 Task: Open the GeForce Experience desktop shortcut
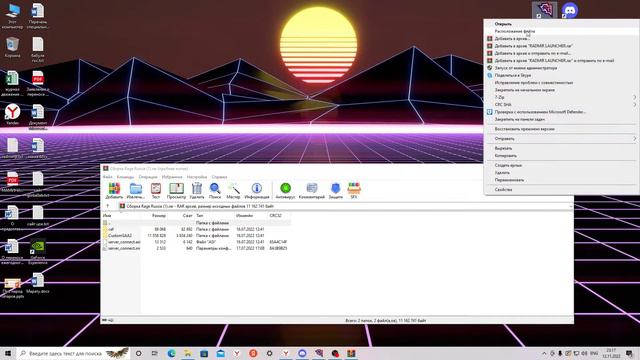(x=38, y=251)
